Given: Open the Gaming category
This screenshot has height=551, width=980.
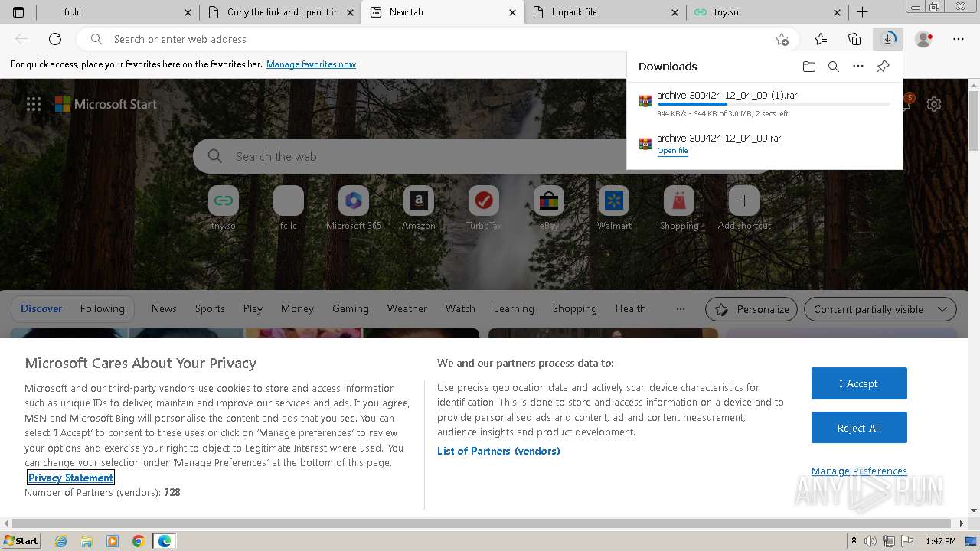Looking at the screenshot, I should click(351, 308).
